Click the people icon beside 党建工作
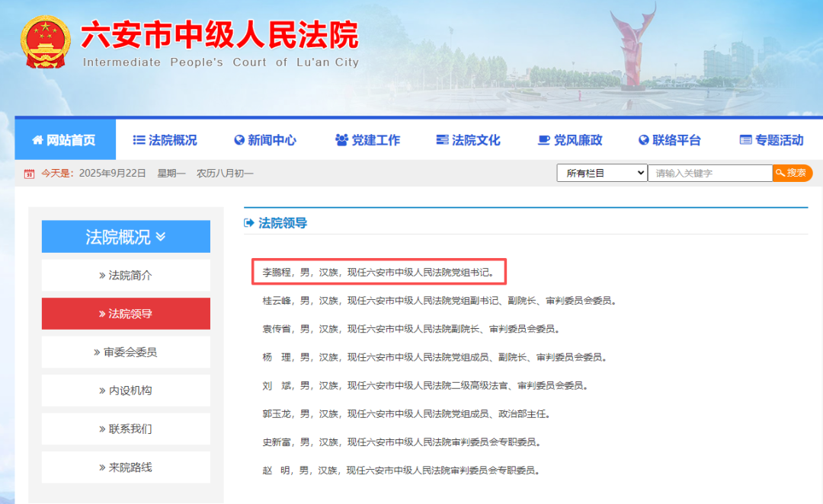The width and height of the screenshot is (823, 504). pyautogui.click(x=341, y=140)
